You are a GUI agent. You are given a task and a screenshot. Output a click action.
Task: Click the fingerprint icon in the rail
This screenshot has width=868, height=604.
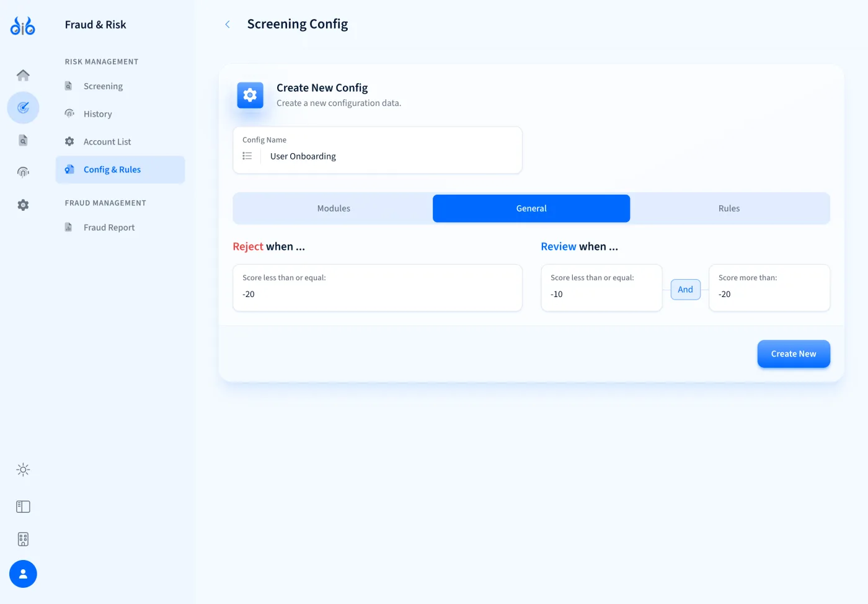(23, 172)
